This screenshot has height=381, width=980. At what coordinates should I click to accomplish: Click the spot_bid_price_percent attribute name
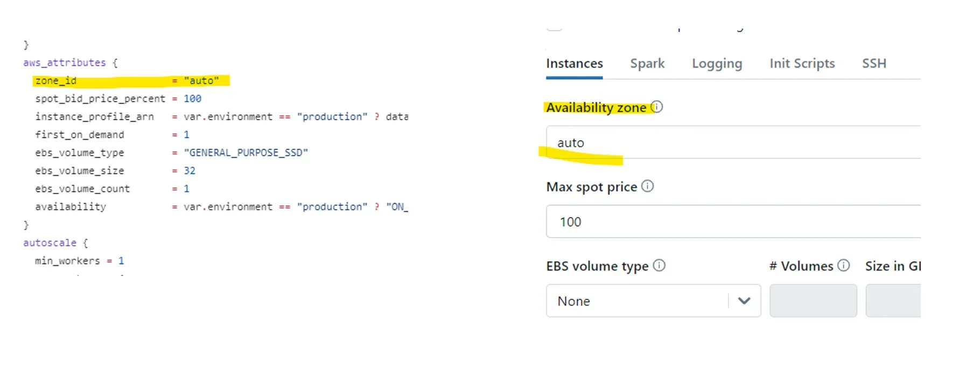100,99
